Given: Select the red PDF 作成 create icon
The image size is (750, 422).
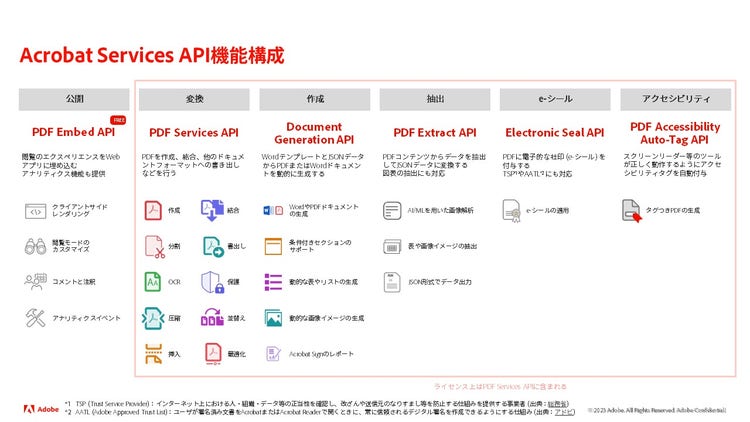Looking at the screenshot, I should coord(153,211).
